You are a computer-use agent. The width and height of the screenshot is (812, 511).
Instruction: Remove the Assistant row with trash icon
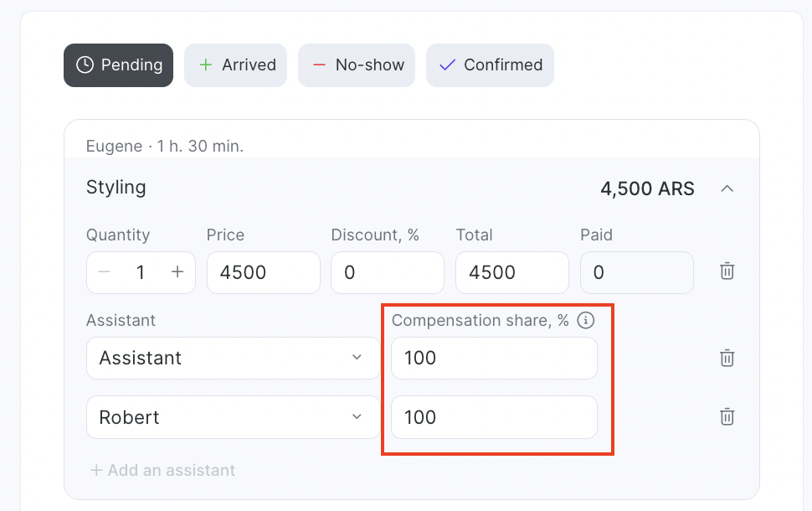[x=727, y=358]
